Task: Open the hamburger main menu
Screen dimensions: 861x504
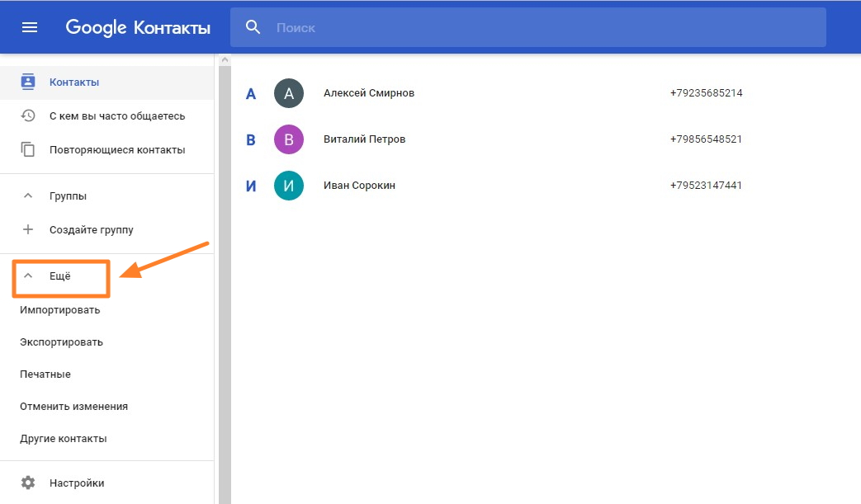Action: click(30, 27)
